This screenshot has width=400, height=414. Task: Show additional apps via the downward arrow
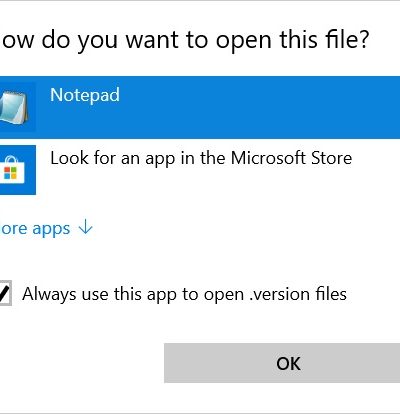[85, 227]
